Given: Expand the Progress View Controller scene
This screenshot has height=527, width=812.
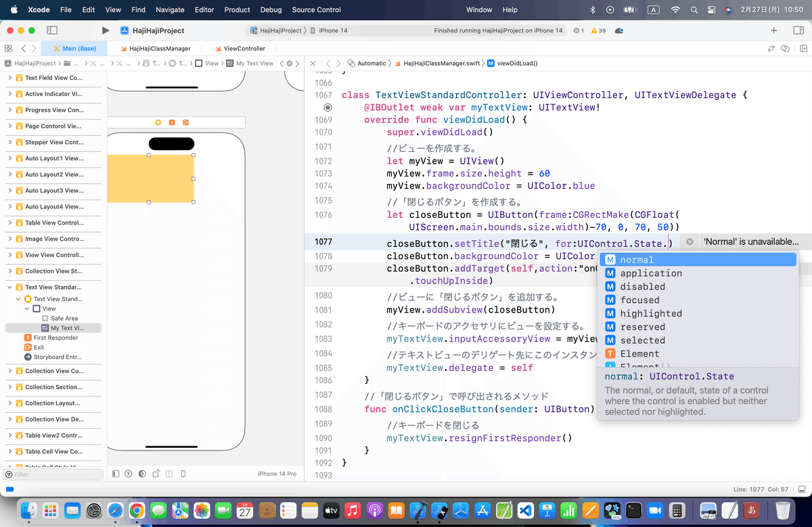Looking at the screenshot, I should 10,110.
